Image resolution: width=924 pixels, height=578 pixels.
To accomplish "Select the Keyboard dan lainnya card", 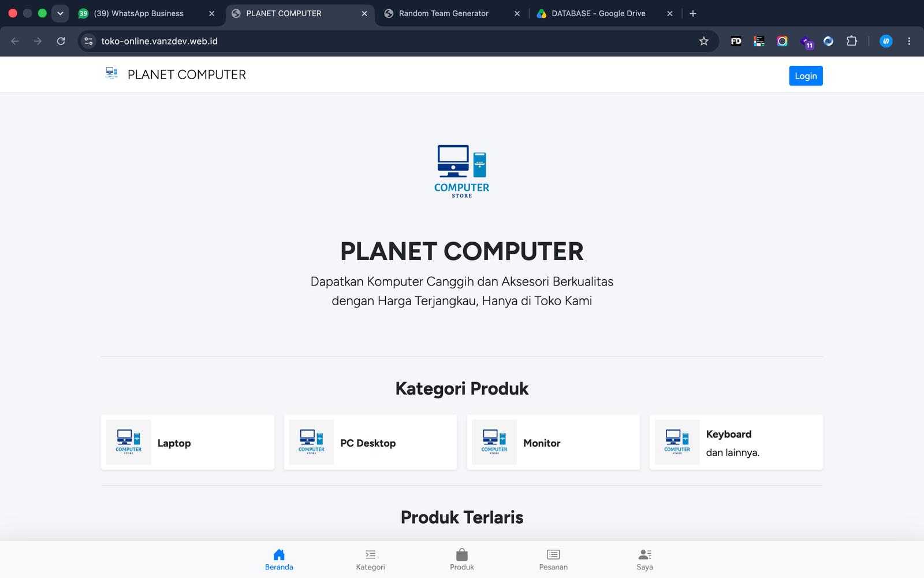I will point(736,442).
